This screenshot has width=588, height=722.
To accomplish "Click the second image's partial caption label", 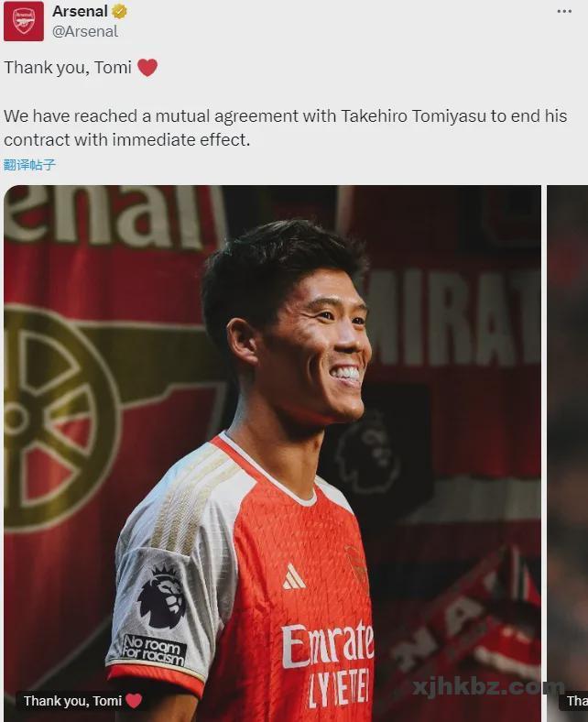I will click(x=573, y=701).
